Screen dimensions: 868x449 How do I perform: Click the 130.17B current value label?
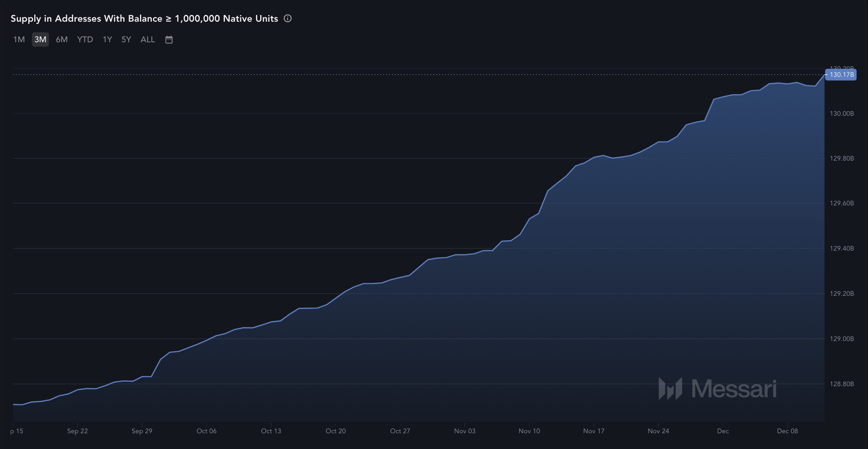[x=841, y=75]
